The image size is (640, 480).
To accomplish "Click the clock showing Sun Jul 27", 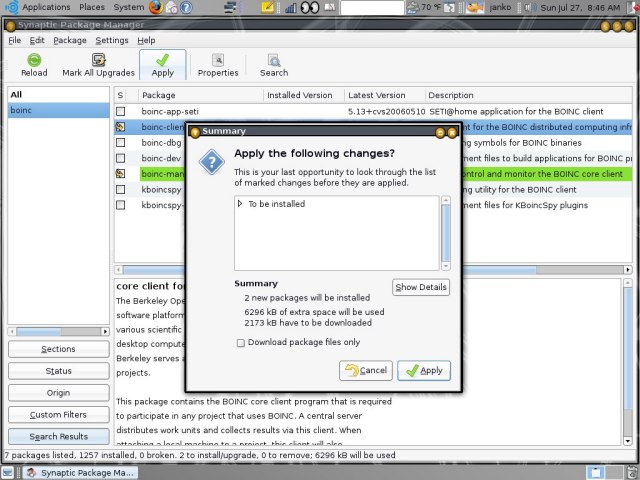I will click(580, 7).
